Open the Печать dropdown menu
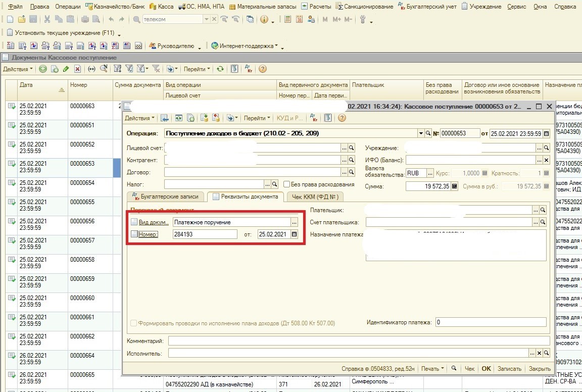 coord(432,369)
